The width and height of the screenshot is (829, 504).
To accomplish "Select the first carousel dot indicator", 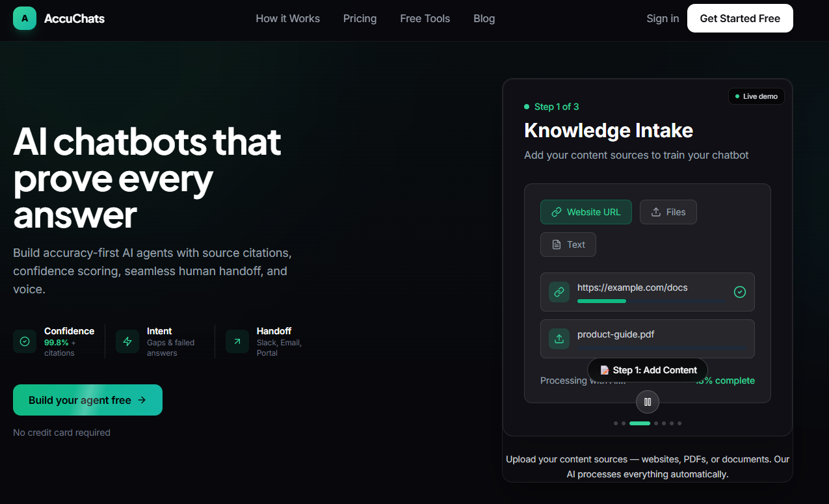I will [x=616, y=423].
